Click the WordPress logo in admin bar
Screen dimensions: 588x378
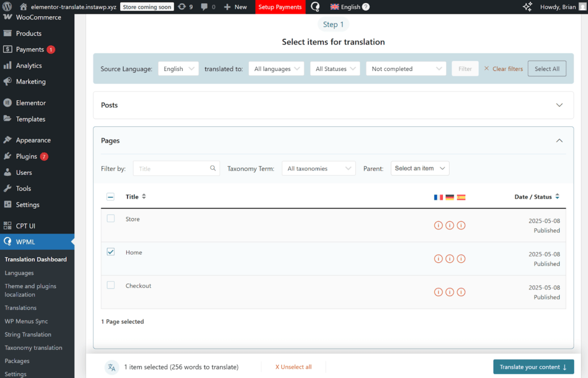7,6
